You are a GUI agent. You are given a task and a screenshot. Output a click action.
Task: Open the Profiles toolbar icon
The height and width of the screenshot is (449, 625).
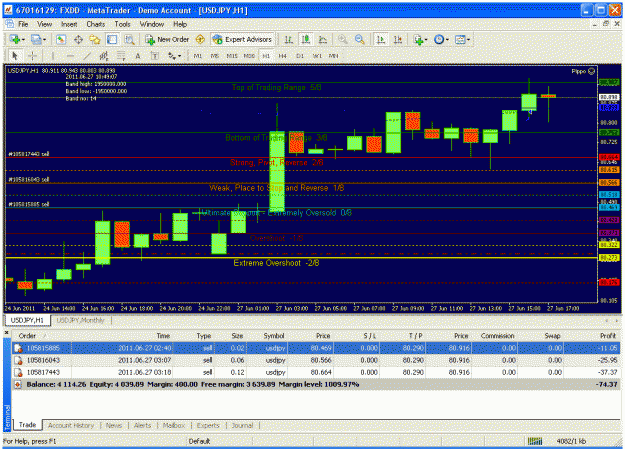pyautogui.click(x=36, y=39)
